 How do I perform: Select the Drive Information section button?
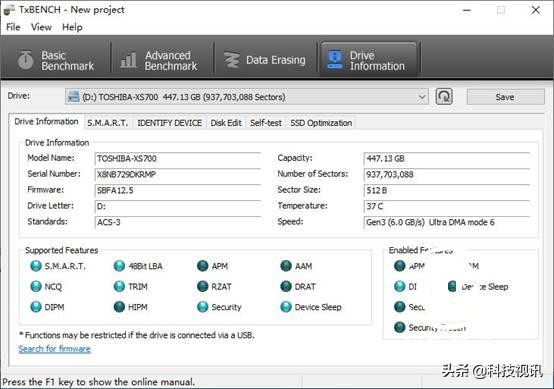click(368, 60)
